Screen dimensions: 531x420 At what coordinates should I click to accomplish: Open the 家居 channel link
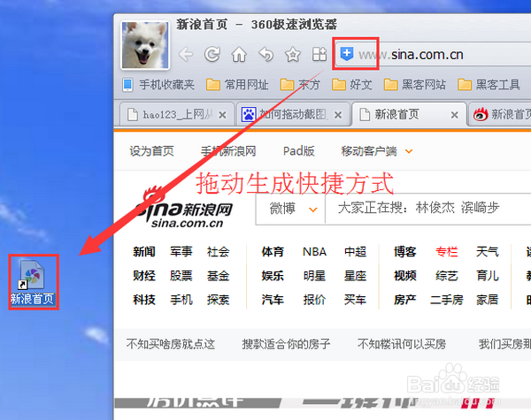(488, 300)
